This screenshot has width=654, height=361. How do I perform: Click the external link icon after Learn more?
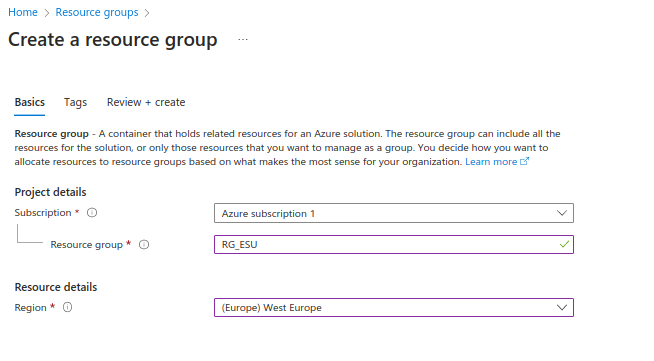[524, 161]
